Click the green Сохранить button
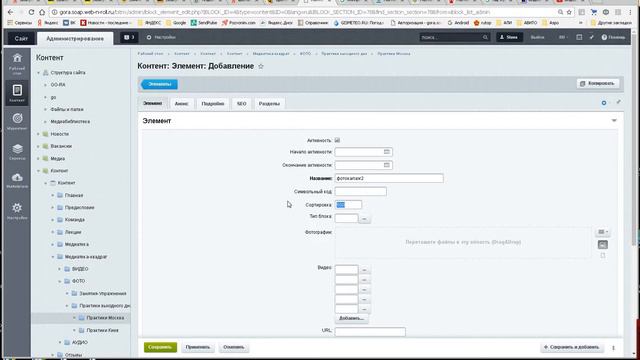This screenshot has width=640, height=360. coord(160,347)
